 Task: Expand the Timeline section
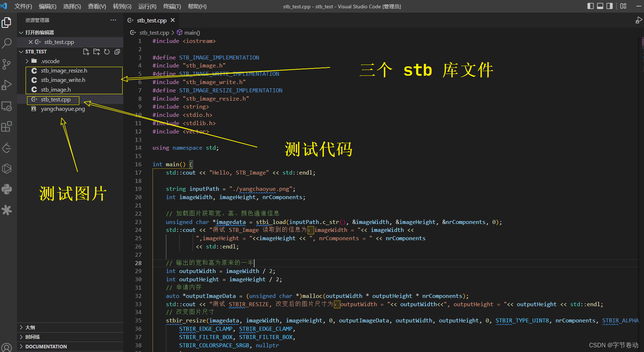click(x=70, y=337)
